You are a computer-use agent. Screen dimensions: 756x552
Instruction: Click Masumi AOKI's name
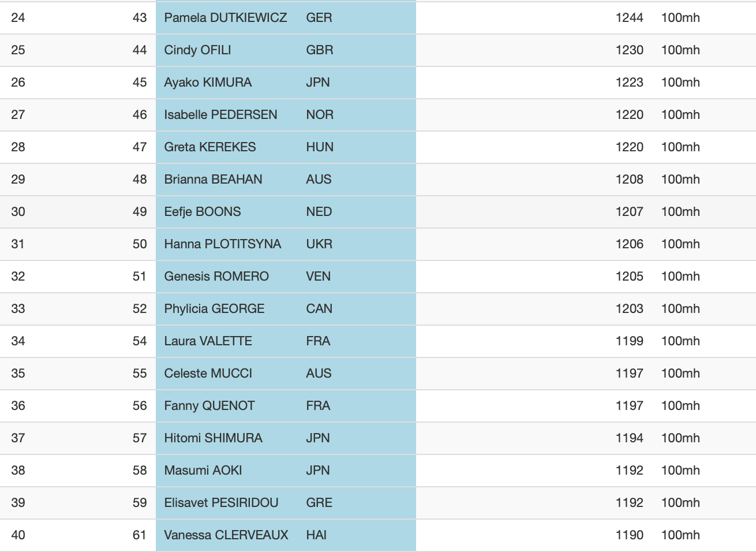[203, 471]
